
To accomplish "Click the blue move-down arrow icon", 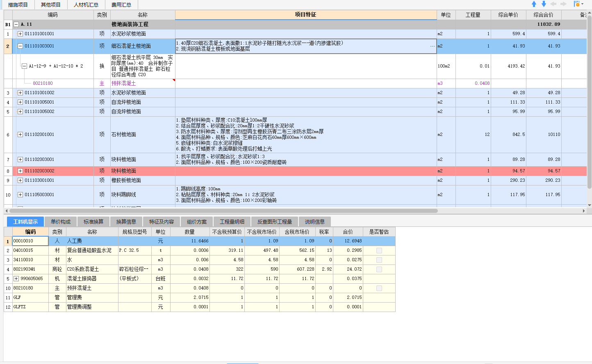I will coord(544,4).
